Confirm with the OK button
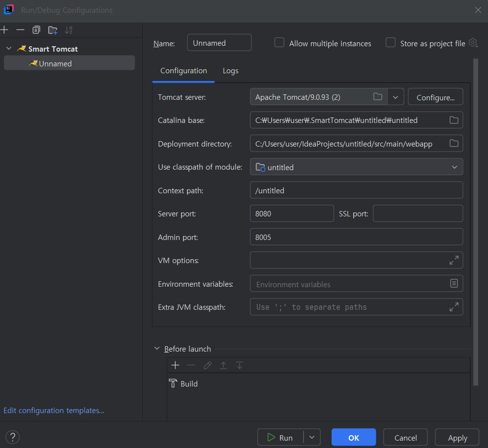488x448 pixels. (354, 437)
